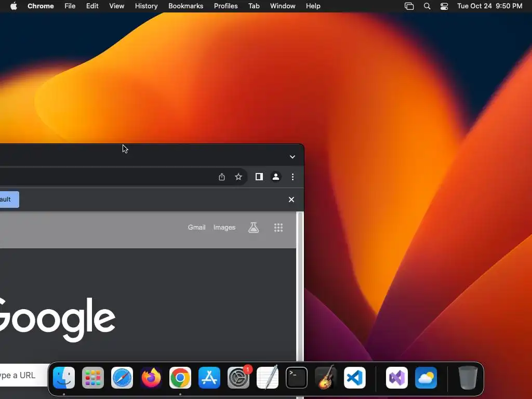Open Visual Studio Code from the Dock
Viewport: 532px width, 399px height.
355,378
